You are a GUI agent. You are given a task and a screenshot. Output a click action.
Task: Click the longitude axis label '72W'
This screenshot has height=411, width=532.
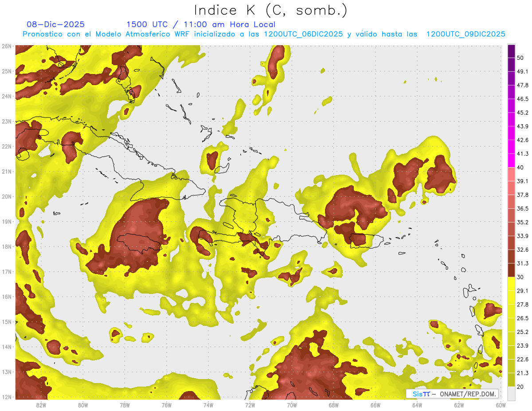pos(250,405)
